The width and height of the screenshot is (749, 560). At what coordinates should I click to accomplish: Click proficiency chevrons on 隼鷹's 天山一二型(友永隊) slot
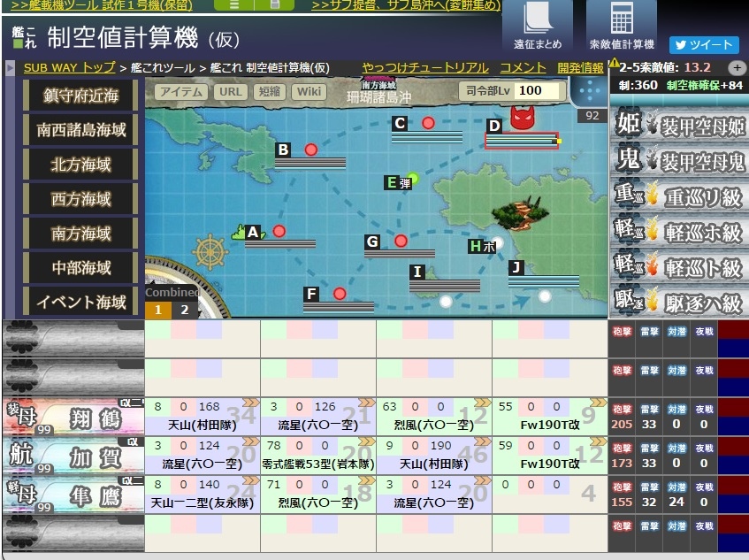point(251,480)
